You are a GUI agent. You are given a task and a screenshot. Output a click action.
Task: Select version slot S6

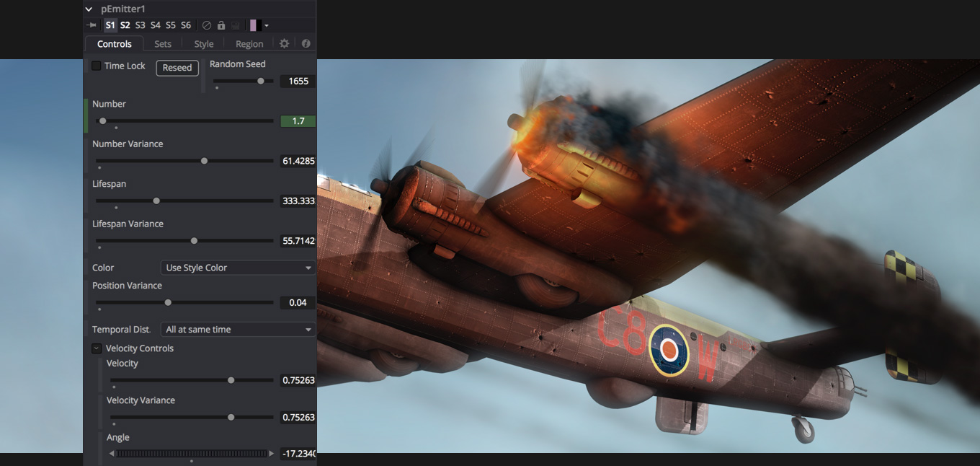(x=186, y=25)
